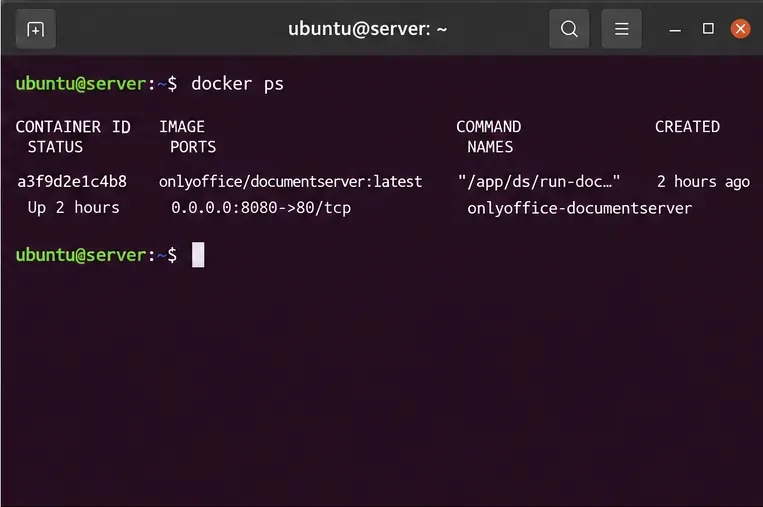This screenshot has width=763, height=507.
Task: Click the docker ps command text
Action: pos(237,84)
